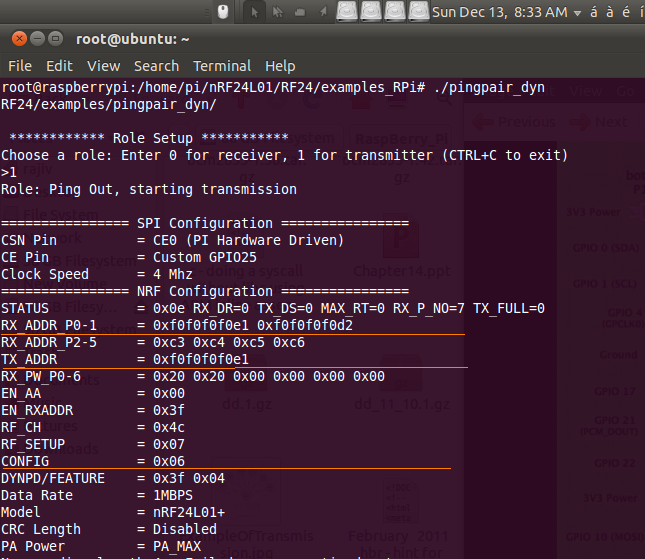The width and height of the screenshot is (645, 559).
Task: Insert the é character from the palette
Action: point(626,12)
